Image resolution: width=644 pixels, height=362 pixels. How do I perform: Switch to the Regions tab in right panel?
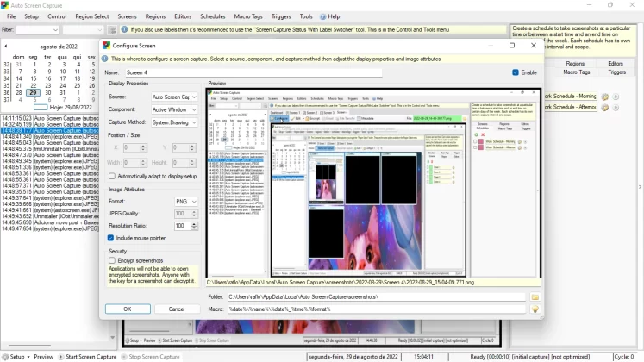pyautogui.click(x=575, y=64)
